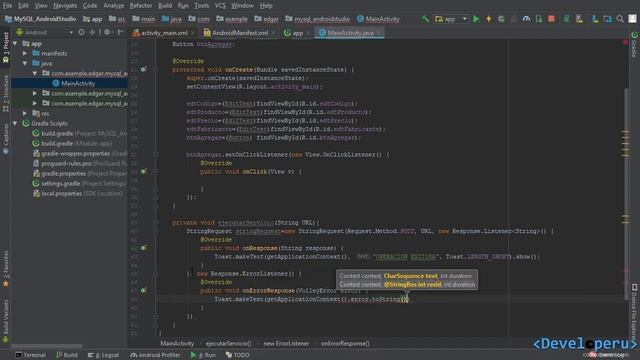The height and width of the screenshot is (360, 640).
Task: Stop the app with red square
Action: [551, 19]
